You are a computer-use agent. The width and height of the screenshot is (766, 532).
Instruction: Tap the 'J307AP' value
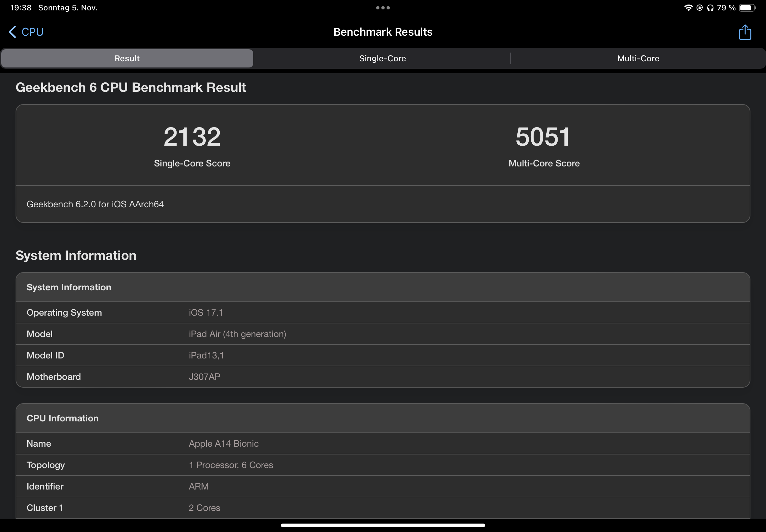click(x=204, y=377)
